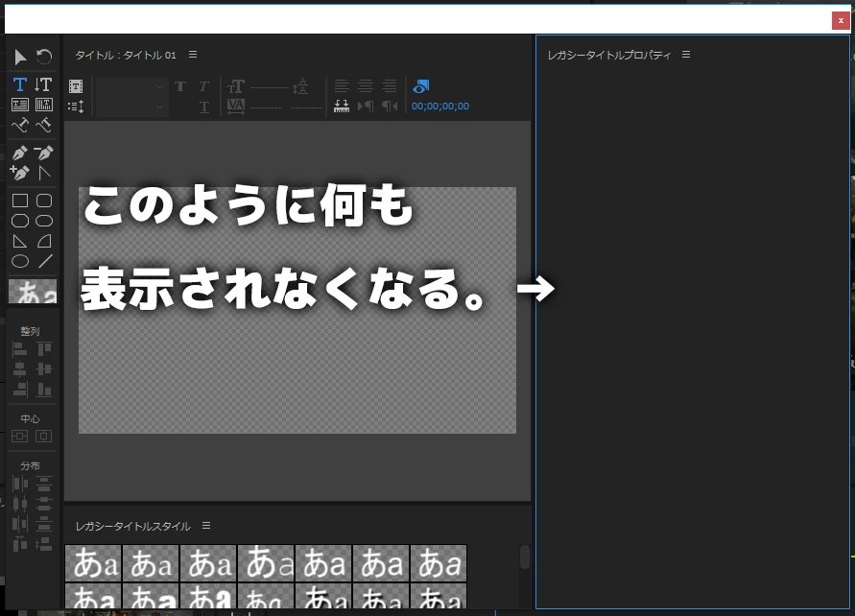
Task: Open the Tab Stops ruler
Action: 342,106
